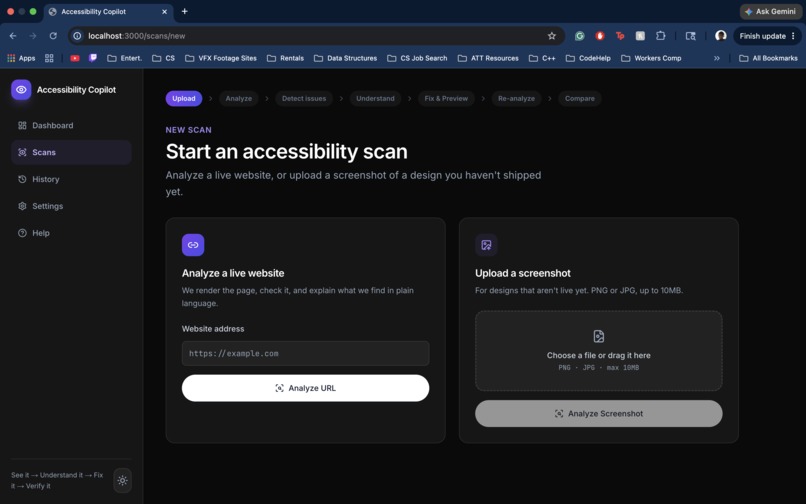Expand hidden bookmarks with double chevron
The height and width of the screenshot is (504, 806).
coord(717,58)
